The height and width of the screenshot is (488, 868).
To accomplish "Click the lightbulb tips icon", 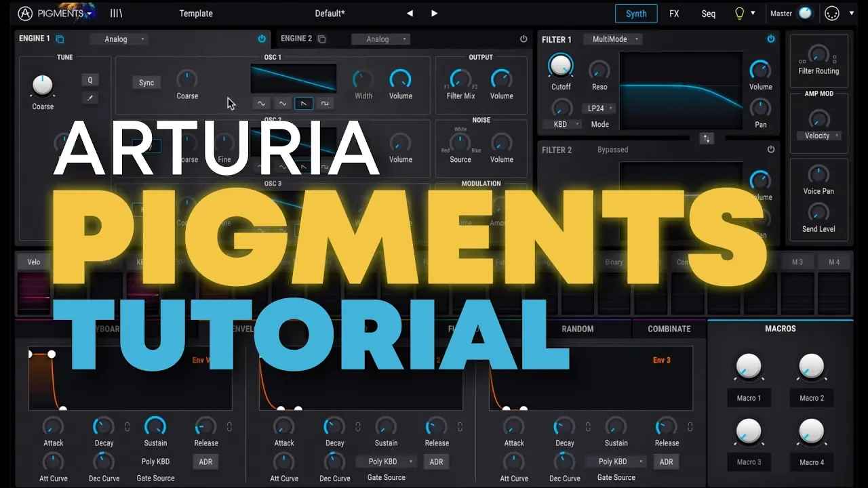I will [739, 13].
